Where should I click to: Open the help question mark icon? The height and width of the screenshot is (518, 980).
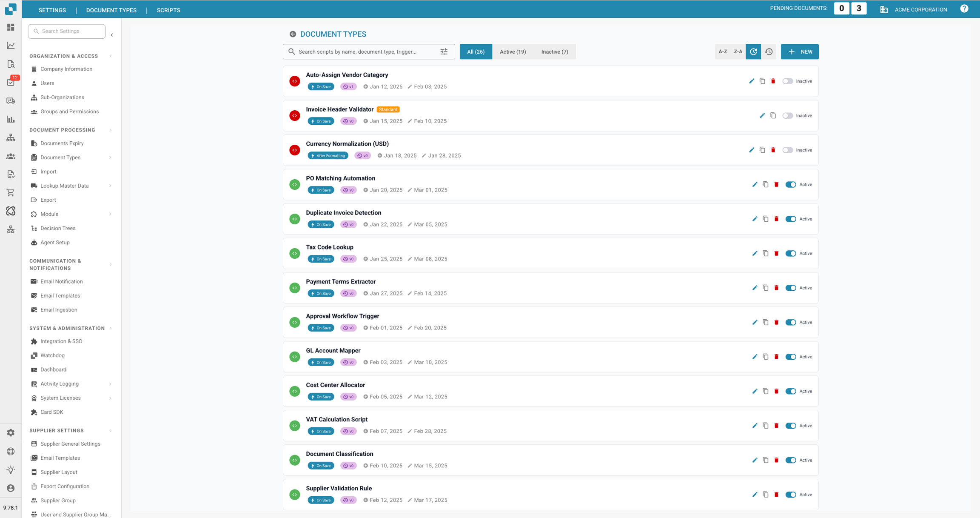[x=964, y=9]
